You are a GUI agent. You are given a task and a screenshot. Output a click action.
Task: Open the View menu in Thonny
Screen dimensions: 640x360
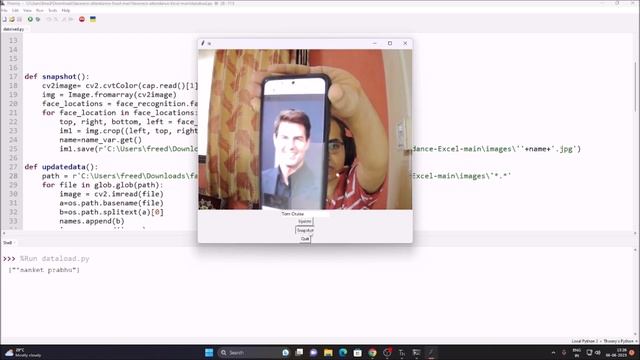tap(27, 10)
